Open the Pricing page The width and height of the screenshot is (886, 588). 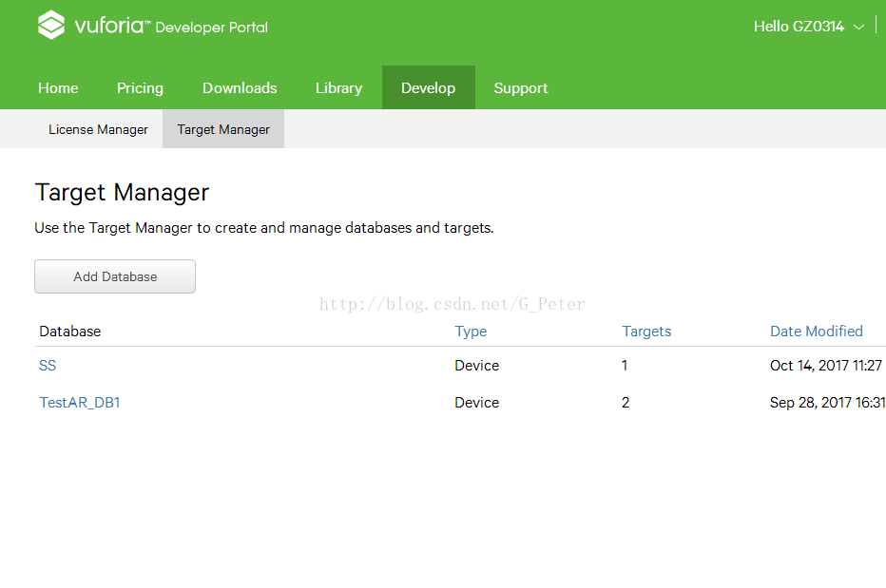click(140, 88)
